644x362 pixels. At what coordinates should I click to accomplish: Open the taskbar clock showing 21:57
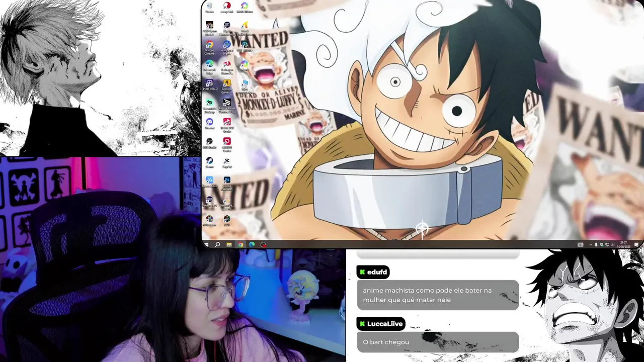coord(624,245)
